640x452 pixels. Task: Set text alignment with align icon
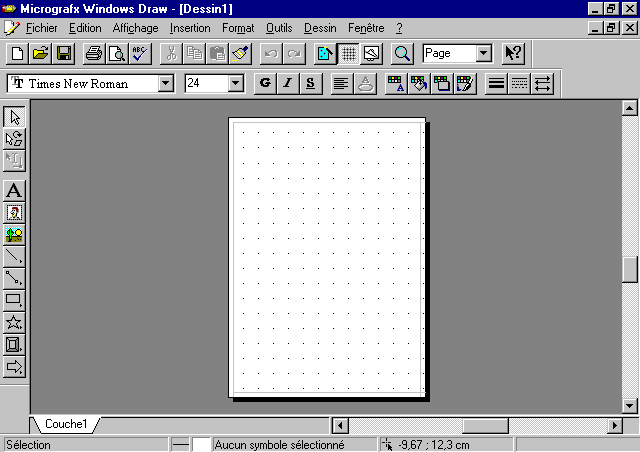342,84
